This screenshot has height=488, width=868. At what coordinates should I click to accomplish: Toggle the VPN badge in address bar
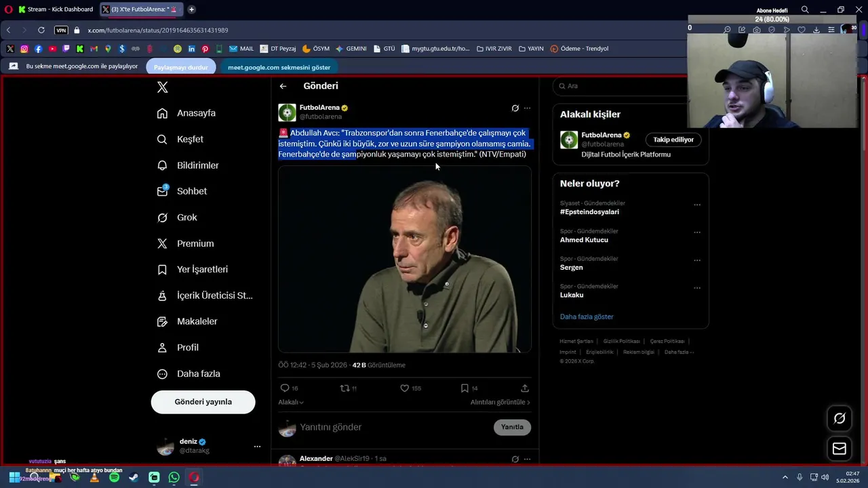61,30
